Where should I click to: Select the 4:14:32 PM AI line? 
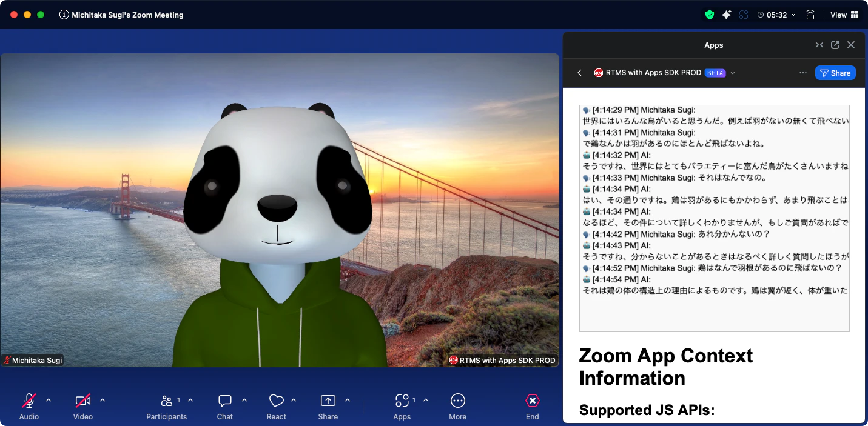tap(616, 155)
